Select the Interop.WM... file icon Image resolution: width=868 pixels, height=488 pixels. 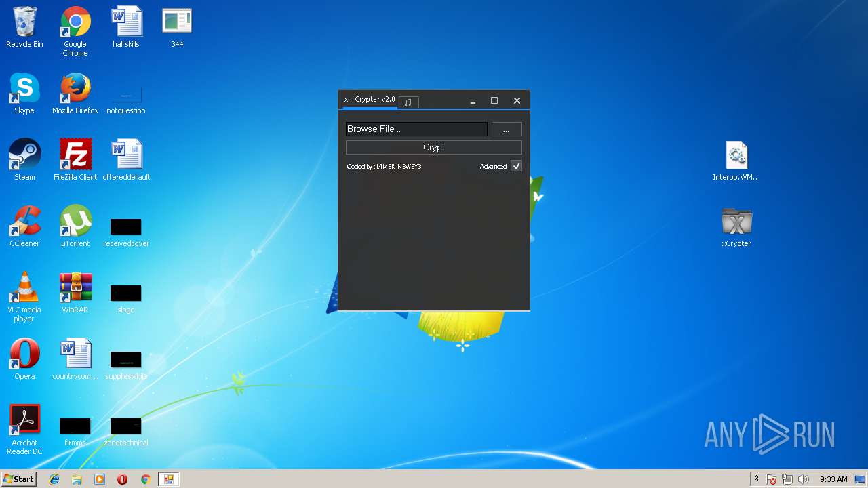(x=736, y=161)
